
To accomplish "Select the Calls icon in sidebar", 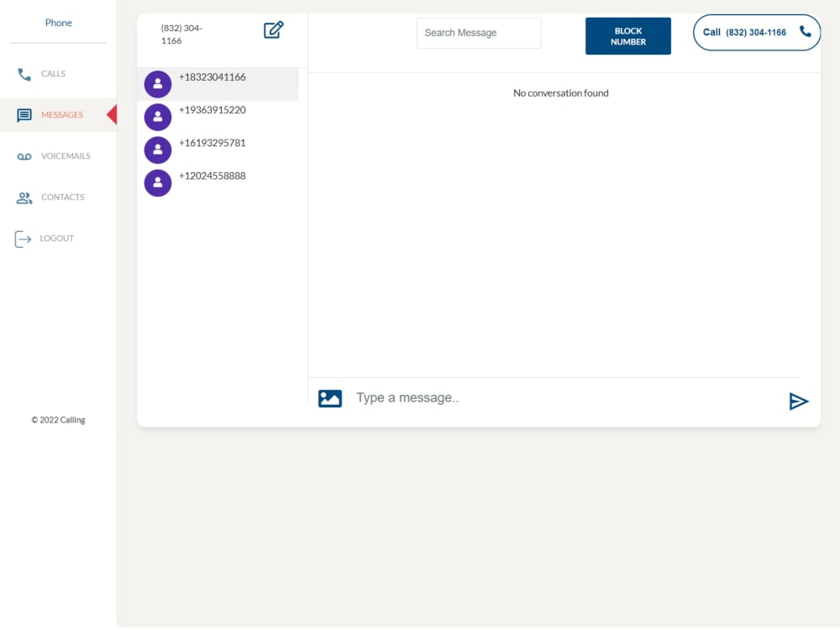I will tap(23, 74).
